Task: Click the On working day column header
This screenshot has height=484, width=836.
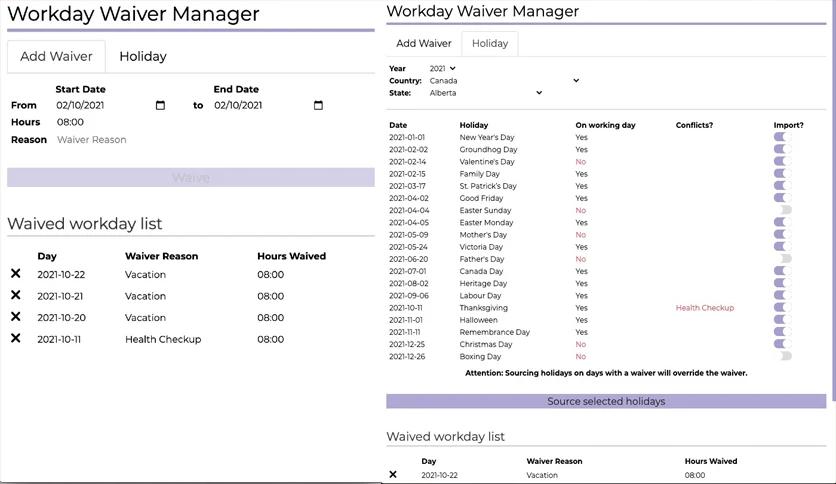Action: pyautogui.click(x=605, y=125)
